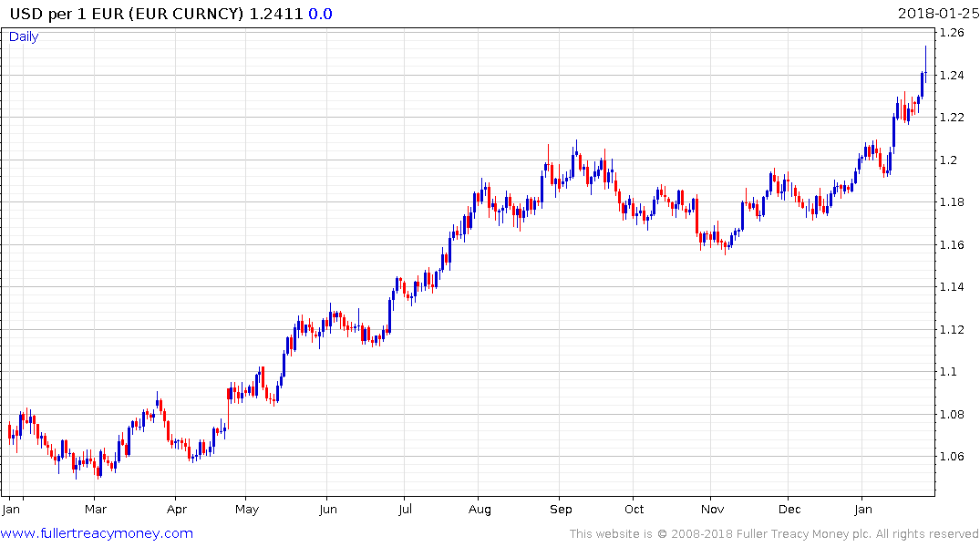The height and width of the screenshot is (547, 980).
Task: Click the 1.12 y-axis label
Action: [952, 329]
